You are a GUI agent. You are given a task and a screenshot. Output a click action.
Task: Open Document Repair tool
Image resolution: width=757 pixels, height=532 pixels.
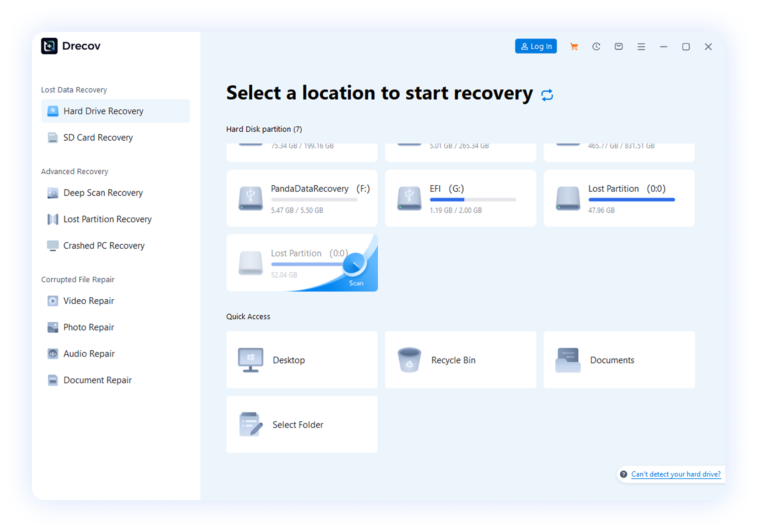click(97, 380)
